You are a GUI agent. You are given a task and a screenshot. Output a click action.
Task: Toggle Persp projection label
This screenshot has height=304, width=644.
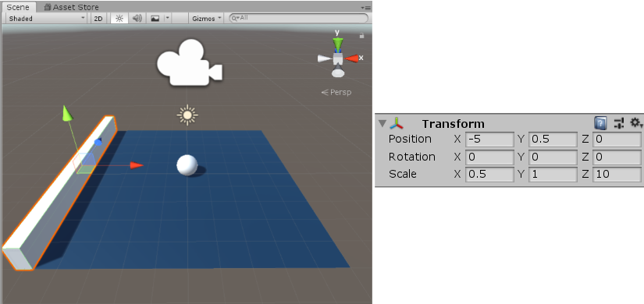336,92
